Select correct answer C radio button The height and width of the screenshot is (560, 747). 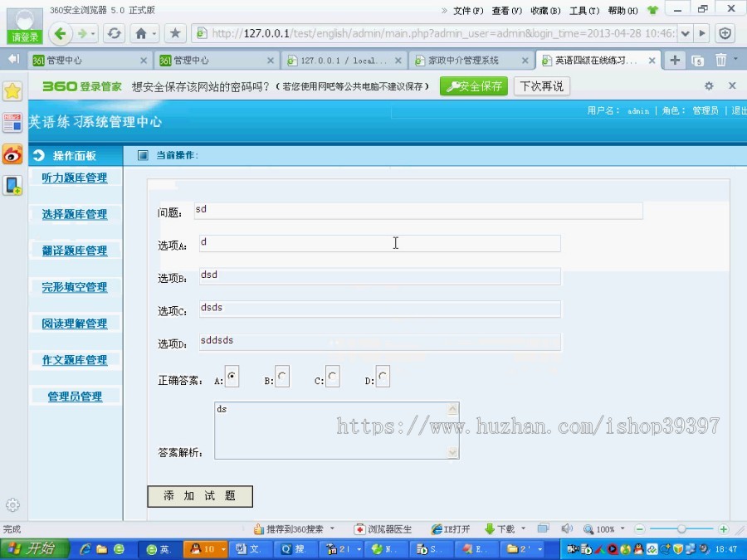coord(333,376)
